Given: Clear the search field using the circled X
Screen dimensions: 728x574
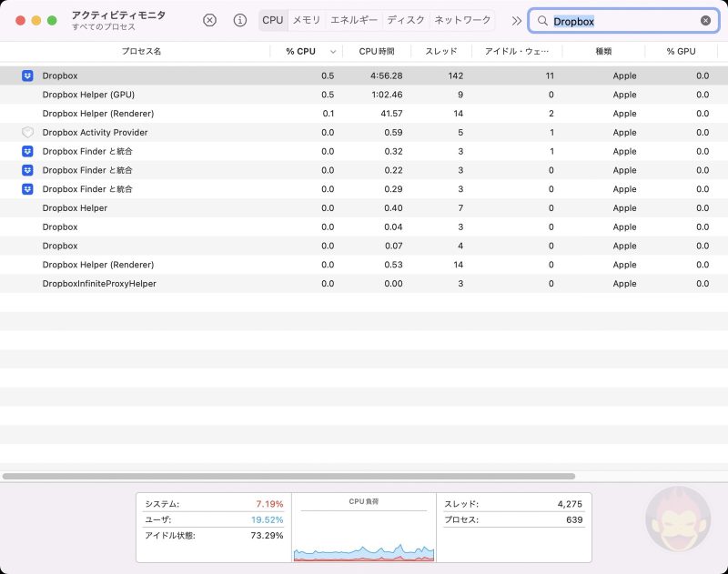Looking at the screenshot, I should click(708, 20).
